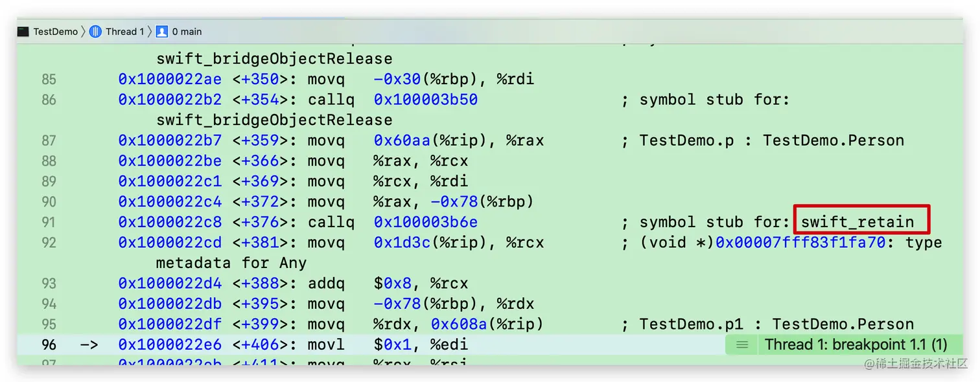Click call target 0x100003b6e

click(x=426, y=222)
